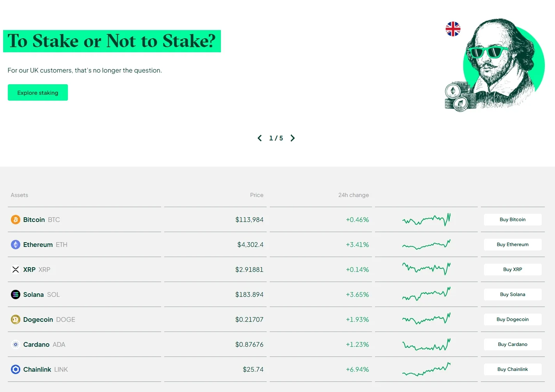Open the Cardano price sparkline chart
The height and width of the screenshot is (392, 555).
click(x=426, y=344)
